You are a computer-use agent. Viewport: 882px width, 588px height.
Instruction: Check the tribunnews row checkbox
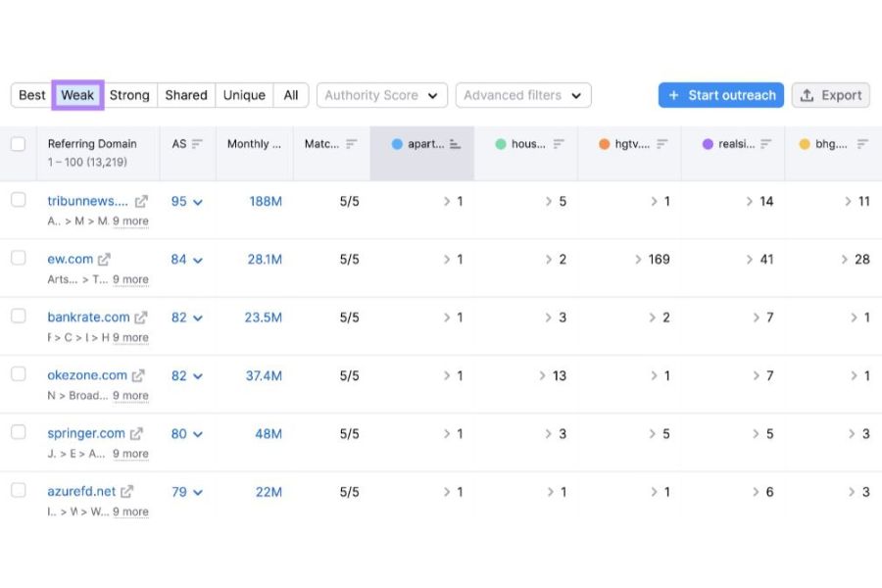(18, 200)
